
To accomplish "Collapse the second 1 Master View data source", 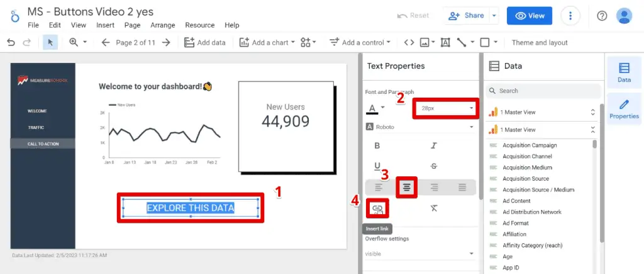I will (592, 130).
